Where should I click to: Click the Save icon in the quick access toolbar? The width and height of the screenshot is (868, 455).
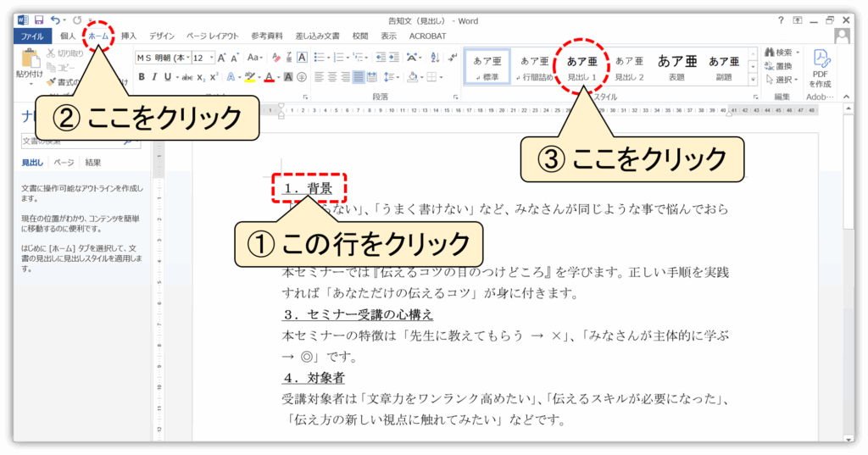pos(39,20)
